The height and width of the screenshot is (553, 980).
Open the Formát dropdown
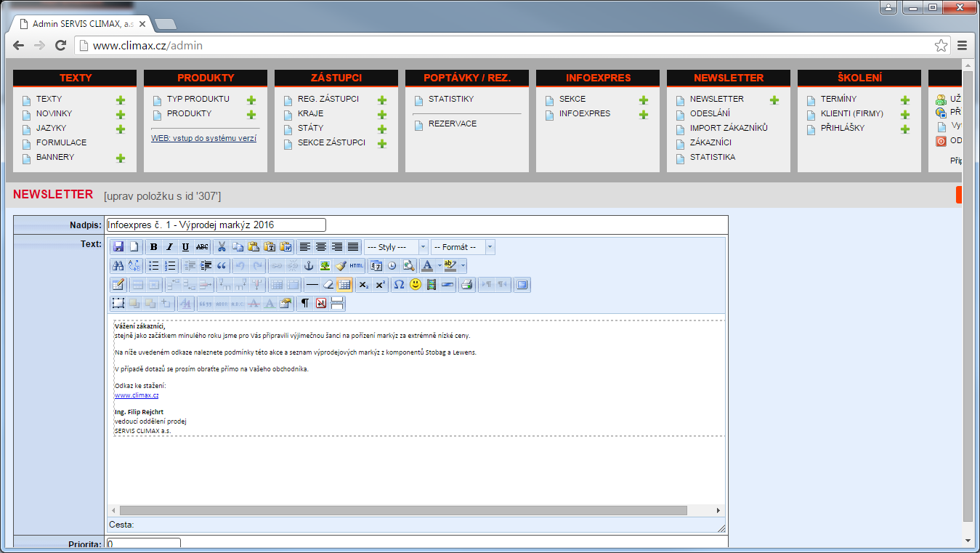[x=463, y=247]
